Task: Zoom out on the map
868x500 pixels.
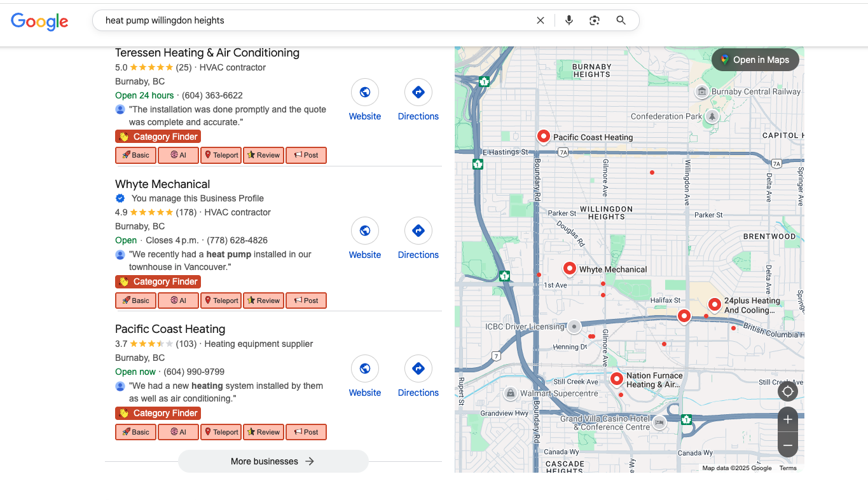Action: [x=788, y=445]
